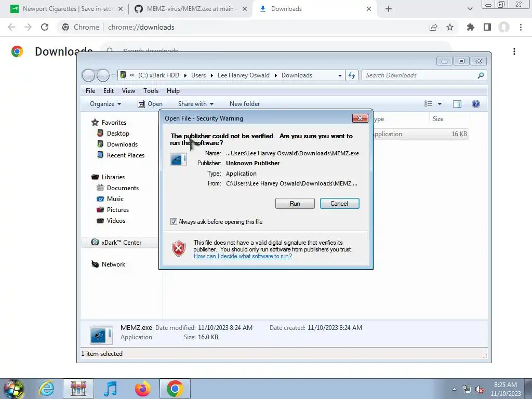This screenshot has height=399, width=532.
Task: Open Chrome three-dot menu
Action: click(x=521, y=27)
